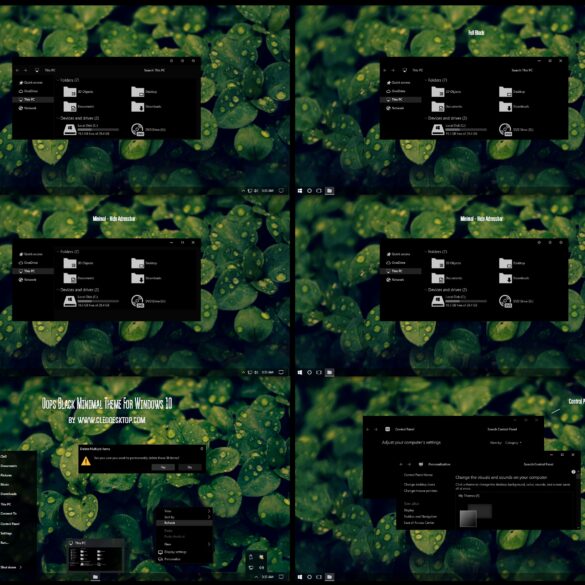Click Personalization address bar icon
The width and height of the screenshot is (585, 585).
pos(421,464)
